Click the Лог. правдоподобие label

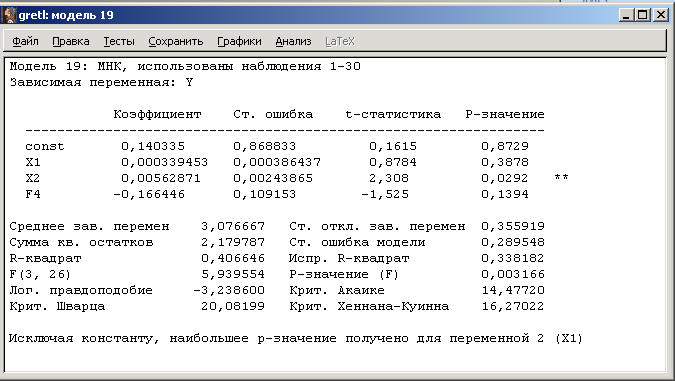point(81,290)
